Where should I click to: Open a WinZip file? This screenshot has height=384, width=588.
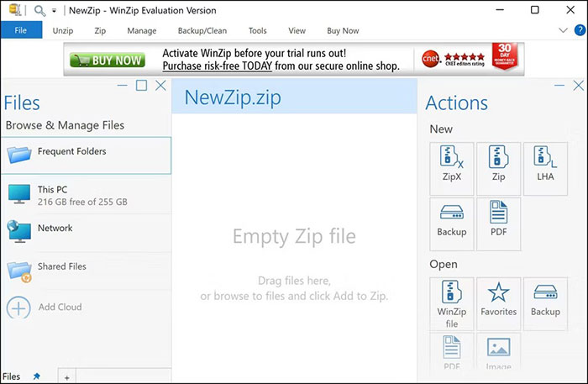tap(452, 303)
